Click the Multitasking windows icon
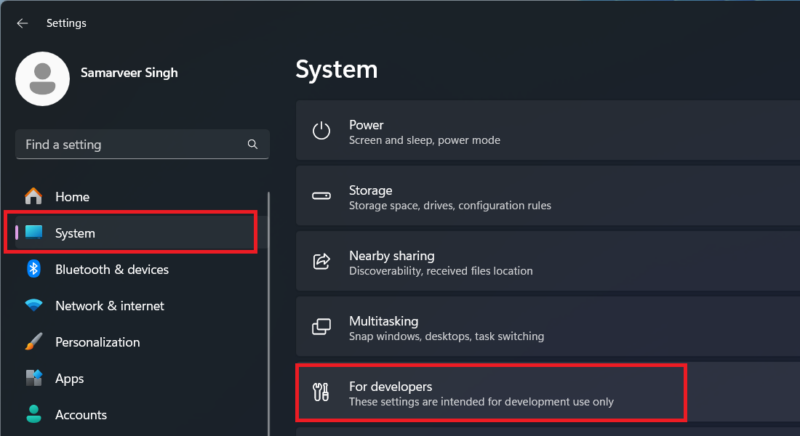The height and width of the screenshot is (436, 800). (x=321, y=326)
